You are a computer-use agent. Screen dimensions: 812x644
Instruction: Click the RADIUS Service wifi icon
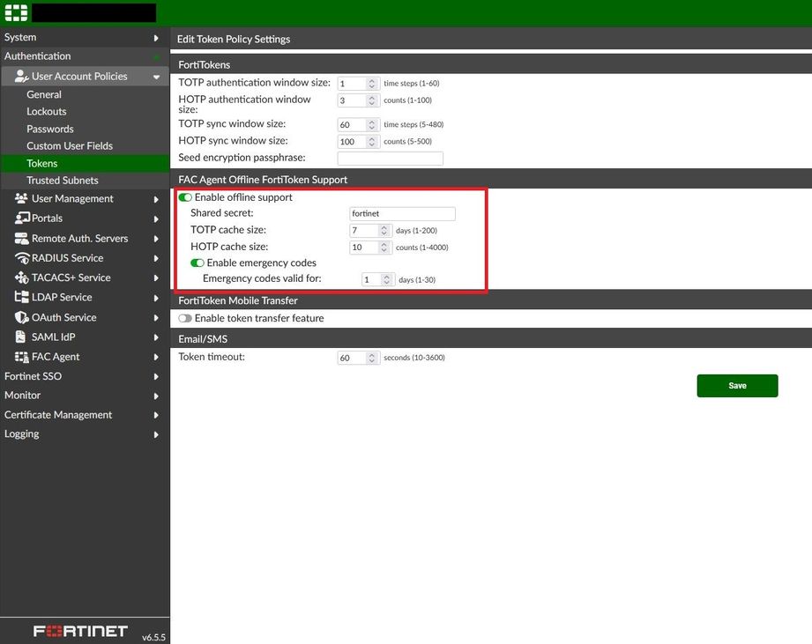coord(22,257)
